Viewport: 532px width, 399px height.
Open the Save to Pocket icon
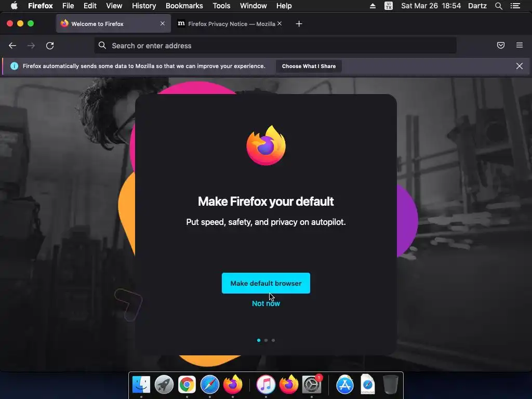coord(500,45)
